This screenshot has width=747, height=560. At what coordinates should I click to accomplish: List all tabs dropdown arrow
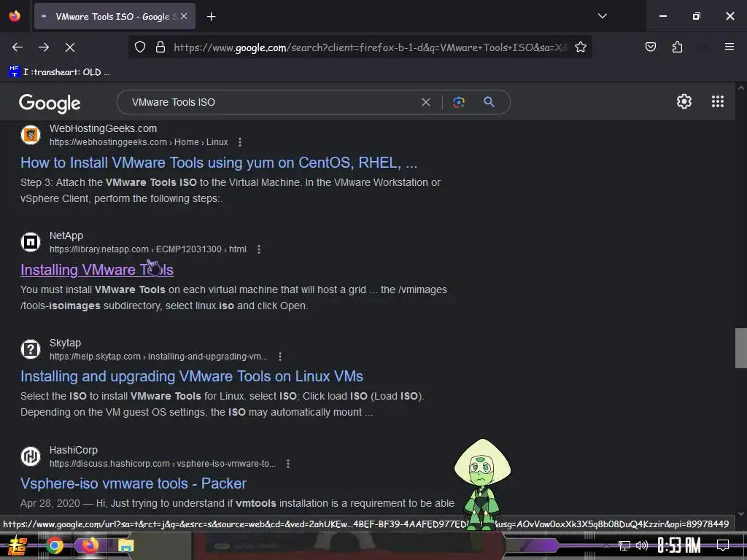(x=602, y=16)
